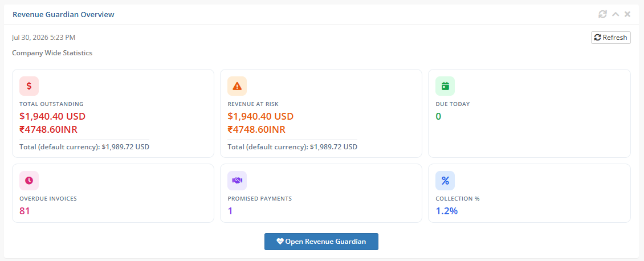The image size is (644, 261).
Task: Click the purple handshake Promised Payments icon
Action: 237,181
